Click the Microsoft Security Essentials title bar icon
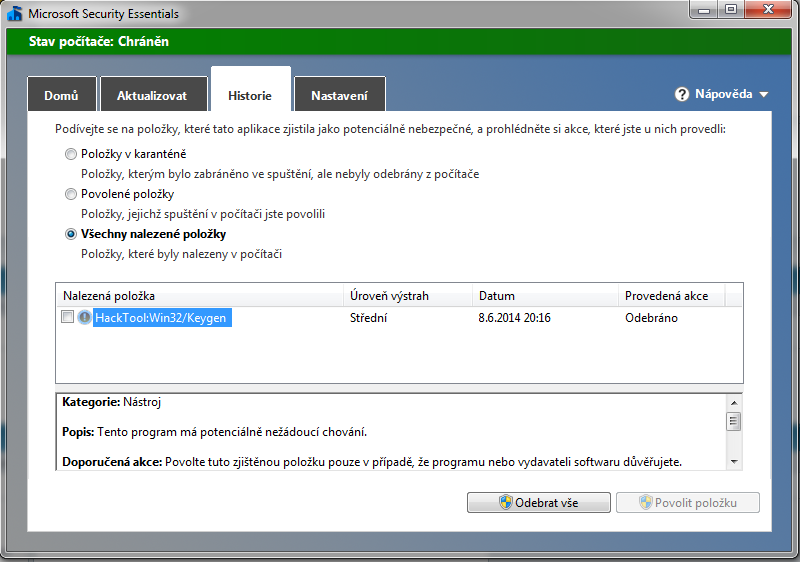Image resolution: width=800 pixels, height=562 pixels. (x=14, y=15)
